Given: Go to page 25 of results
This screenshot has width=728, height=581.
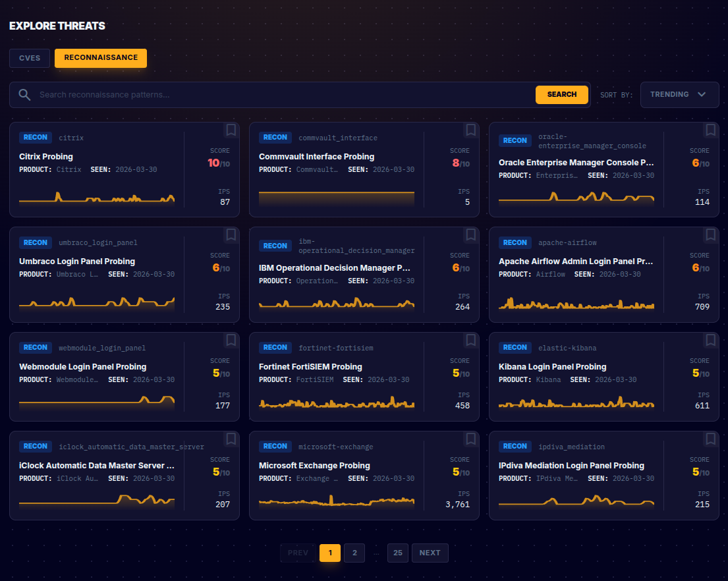Looking at the screenshot, I should click(x=397, y=553).
